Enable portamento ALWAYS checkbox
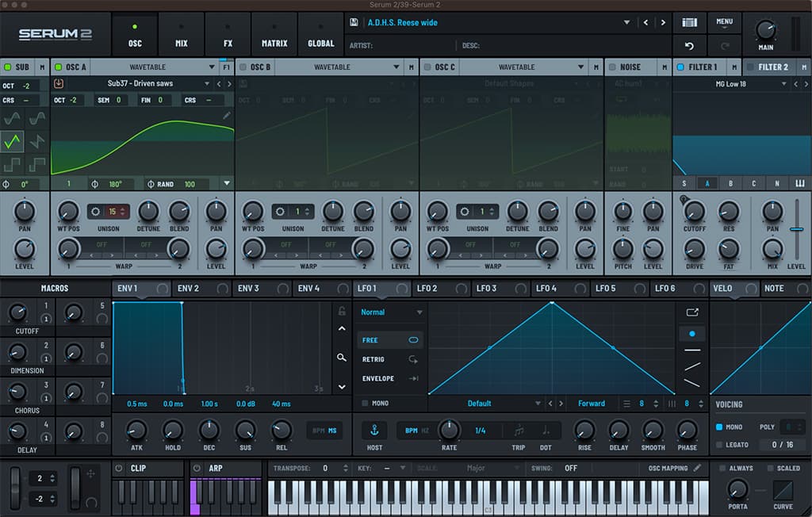 pyautogui.click(x=722, y=468)
